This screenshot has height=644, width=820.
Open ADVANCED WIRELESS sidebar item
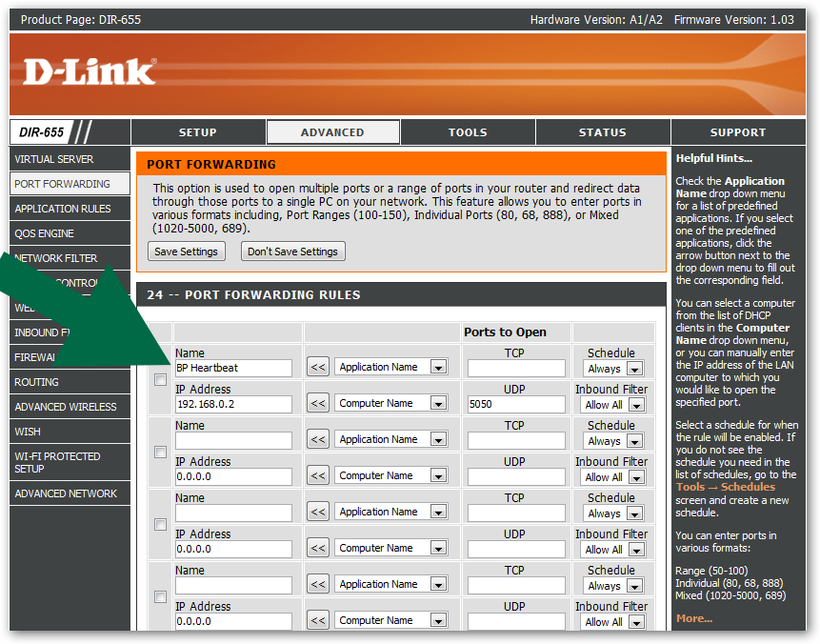[x=70, y=407]
